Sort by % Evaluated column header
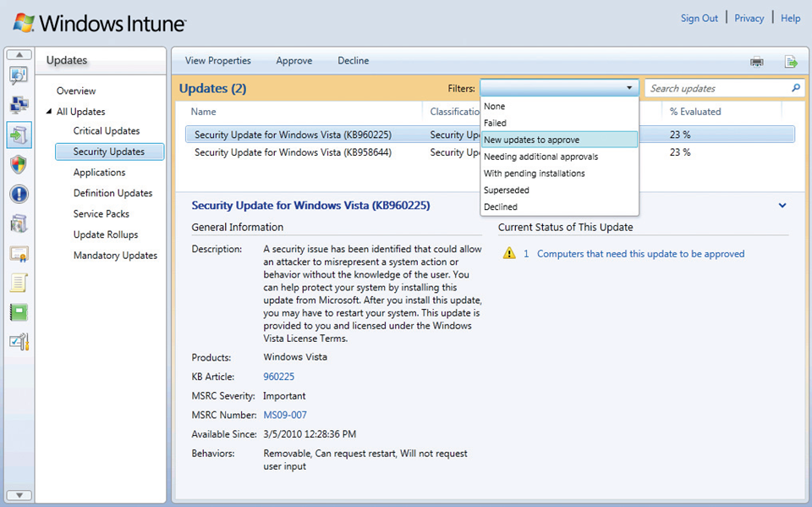Screen dimensions: 812x507 695,112
